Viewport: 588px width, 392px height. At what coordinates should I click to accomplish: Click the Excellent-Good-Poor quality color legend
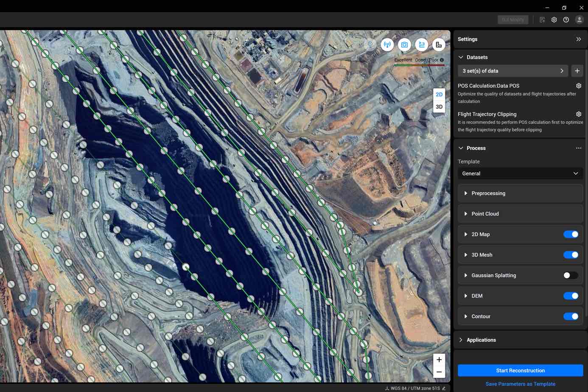(419, 61)
